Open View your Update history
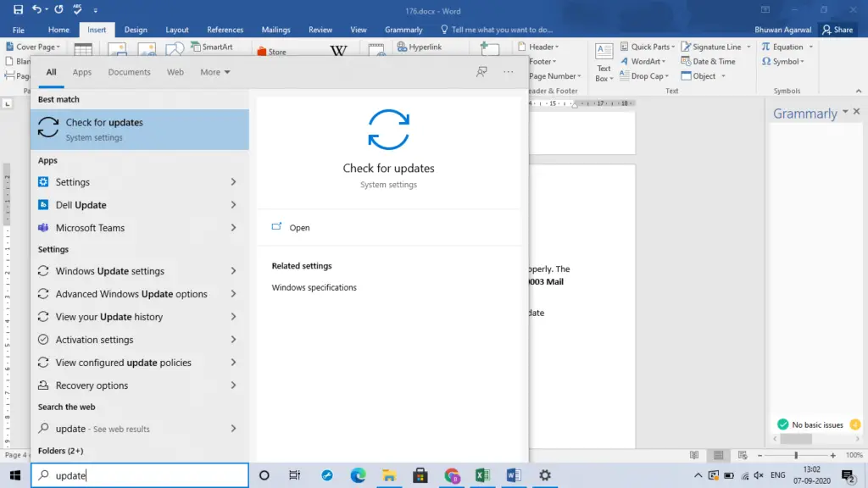The width and height of the screenshot is (868, 488). click(140, 317)
